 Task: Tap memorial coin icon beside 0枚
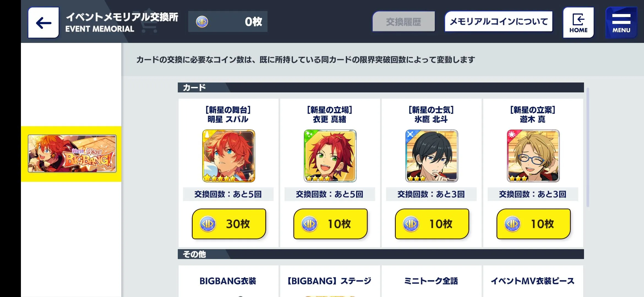pos(202,22)
